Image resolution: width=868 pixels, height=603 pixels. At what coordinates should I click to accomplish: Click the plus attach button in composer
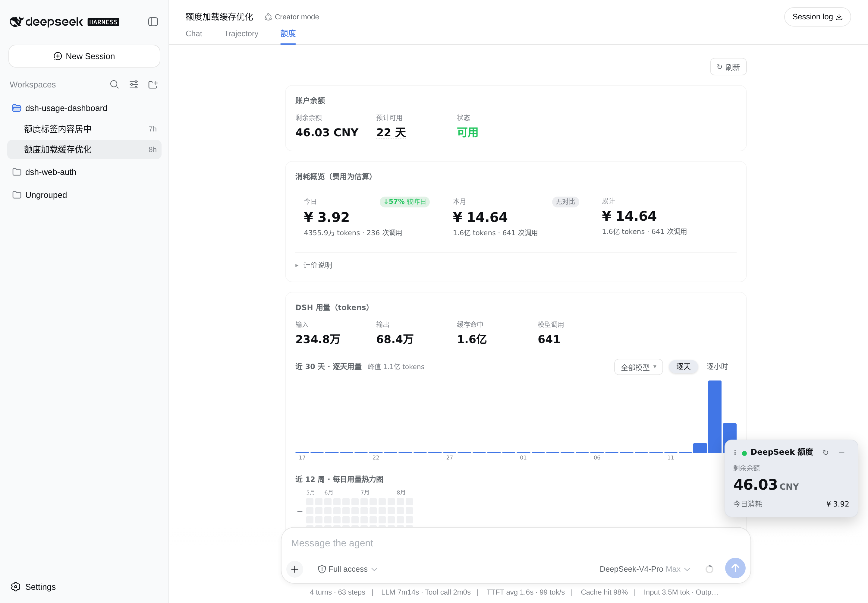coord(295,569)
